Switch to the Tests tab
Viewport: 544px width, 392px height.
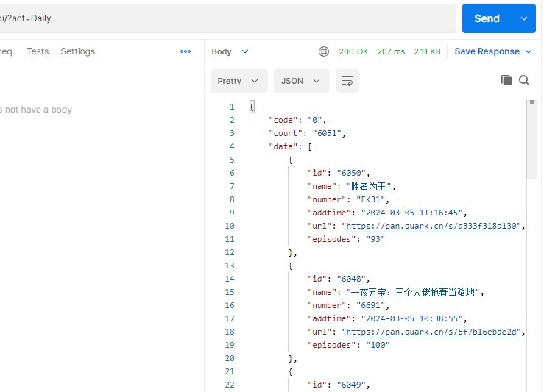click(38, 51)
